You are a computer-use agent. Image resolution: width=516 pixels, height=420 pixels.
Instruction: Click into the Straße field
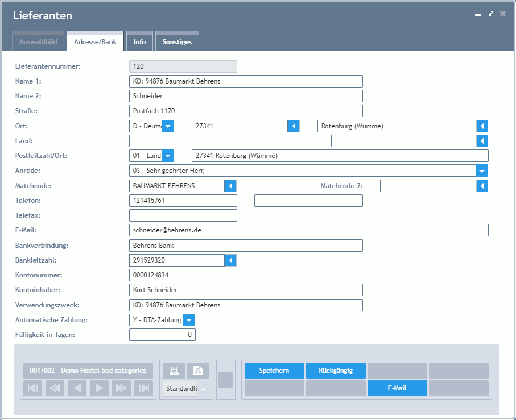click(246, 111)
